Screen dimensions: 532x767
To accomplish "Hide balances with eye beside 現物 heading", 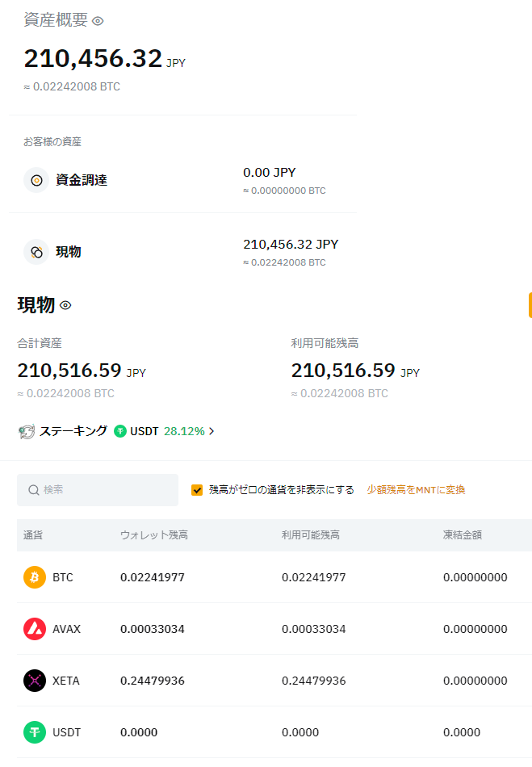I will click(65, 305).
